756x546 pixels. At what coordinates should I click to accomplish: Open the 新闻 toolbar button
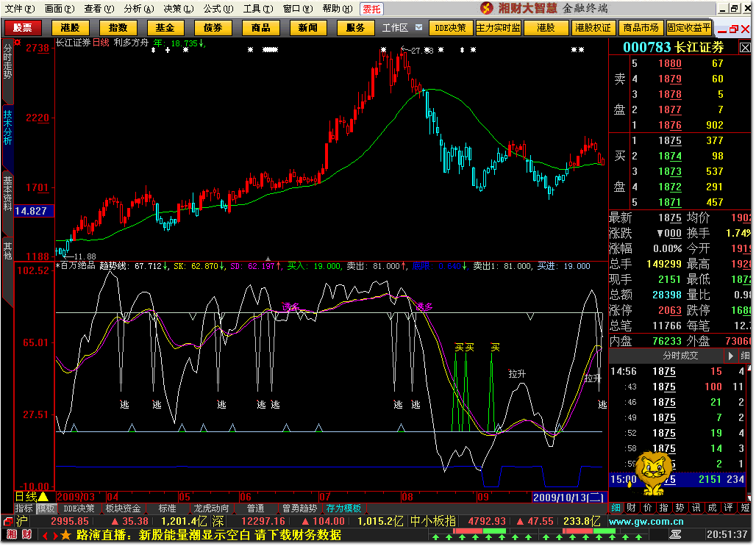point(308,28)
